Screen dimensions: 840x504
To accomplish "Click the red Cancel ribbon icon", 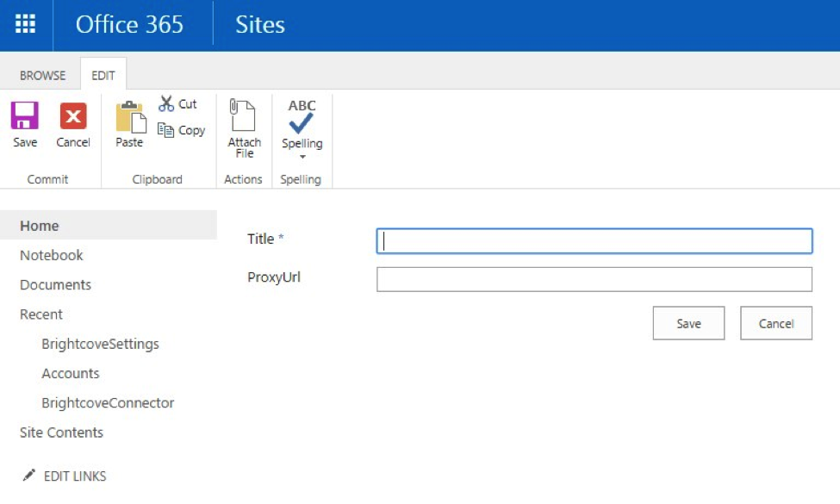I will (73, 116).
